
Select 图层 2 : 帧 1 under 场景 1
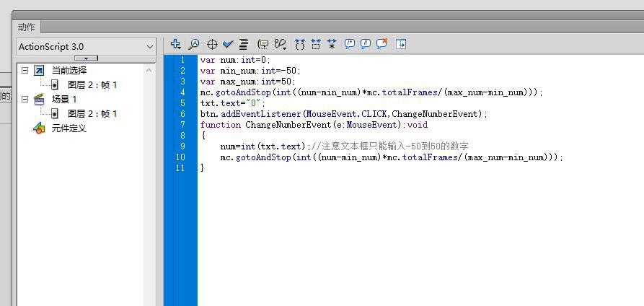92,114
